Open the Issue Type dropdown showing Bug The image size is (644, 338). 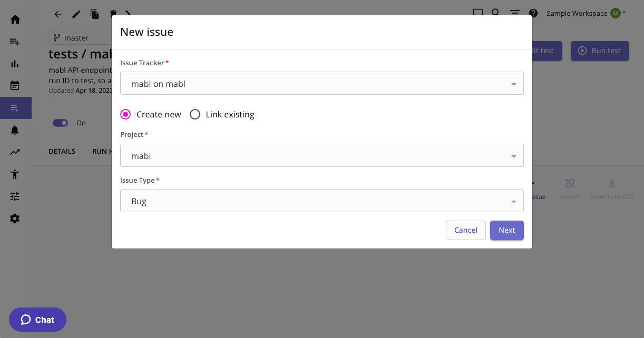pos(322,201)
